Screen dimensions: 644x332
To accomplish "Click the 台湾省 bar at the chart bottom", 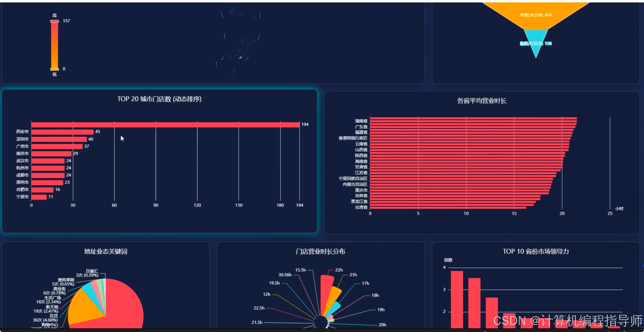I will pyautogui.click(x=447, y=208).
